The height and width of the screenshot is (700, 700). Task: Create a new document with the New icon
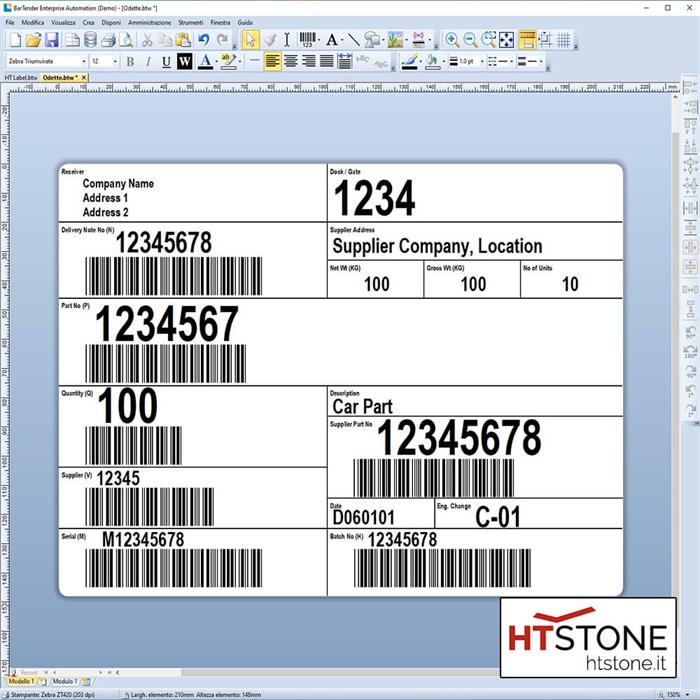point(15,40)
